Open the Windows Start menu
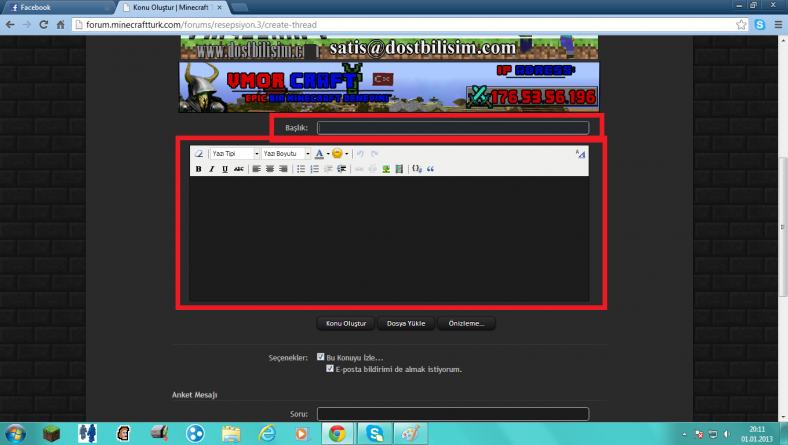 point(15,433)
